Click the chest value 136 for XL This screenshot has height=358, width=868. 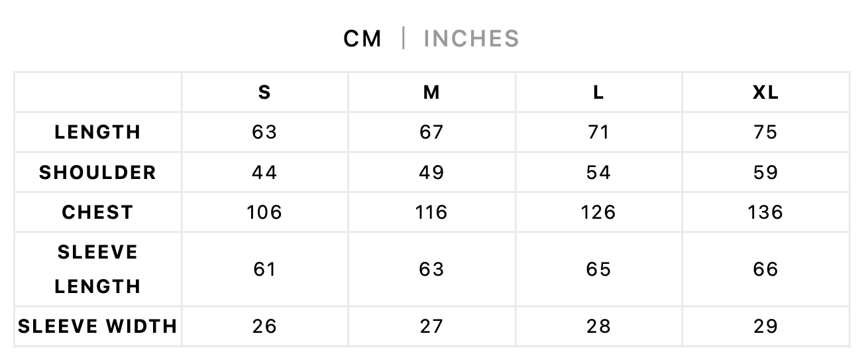[765, 212]
